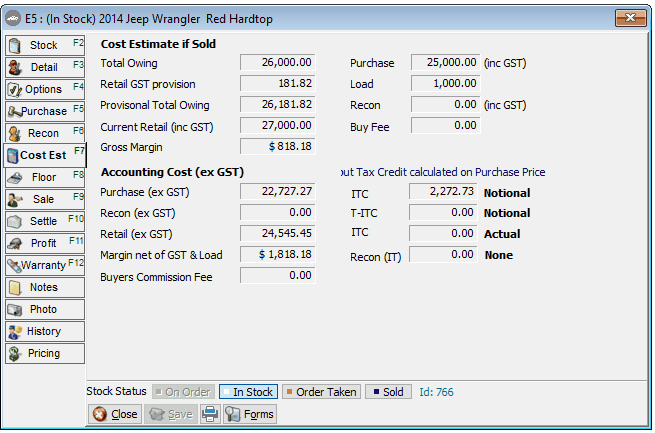
Task: Click the Recon (inc GST) field
Action: (445, 104)
